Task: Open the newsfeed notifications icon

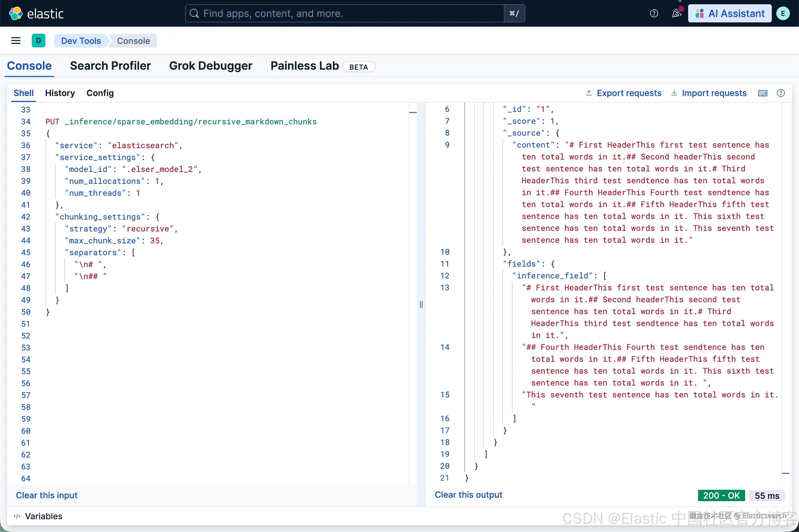Action: click(x=677, y=14)
